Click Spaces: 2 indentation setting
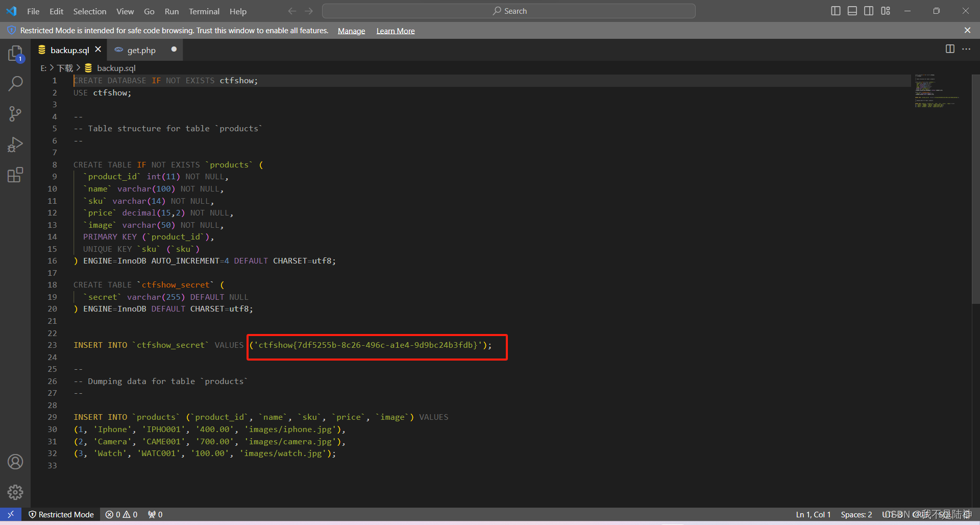Screen dimensions: 980x525 [856, 514]
